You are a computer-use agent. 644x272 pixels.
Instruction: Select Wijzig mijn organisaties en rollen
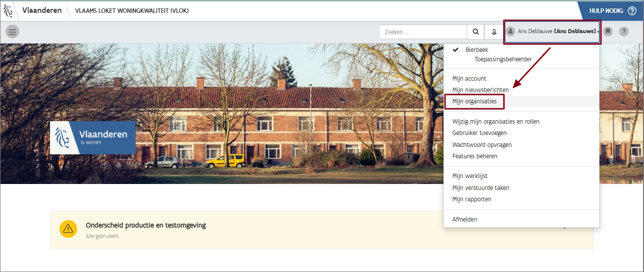tap(495, 122)
